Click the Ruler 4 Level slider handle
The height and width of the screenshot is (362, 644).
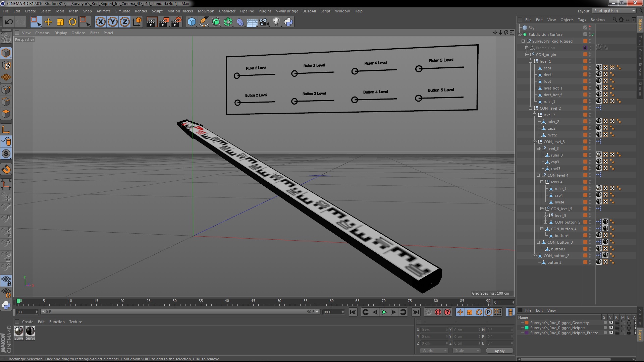tap(355, 71)
